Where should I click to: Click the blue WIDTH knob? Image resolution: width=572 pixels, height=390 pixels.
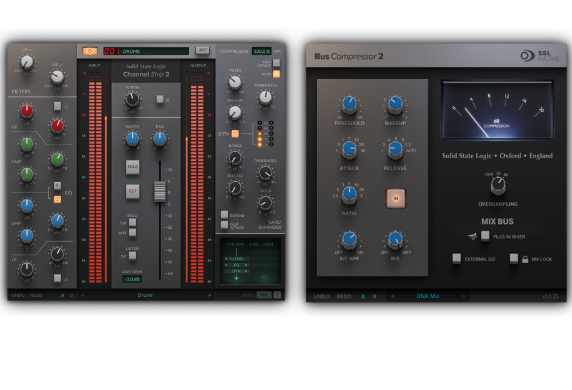[132, 139]
